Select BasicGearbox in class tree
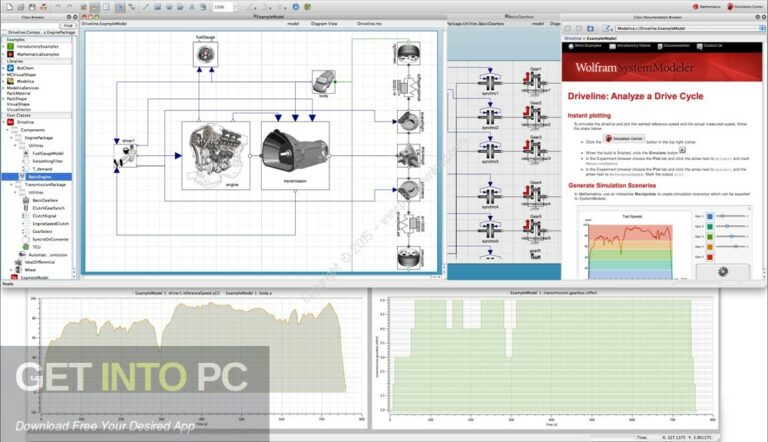Image resolution: width=768 pixels, height=442 pixels. pos(45,200)
